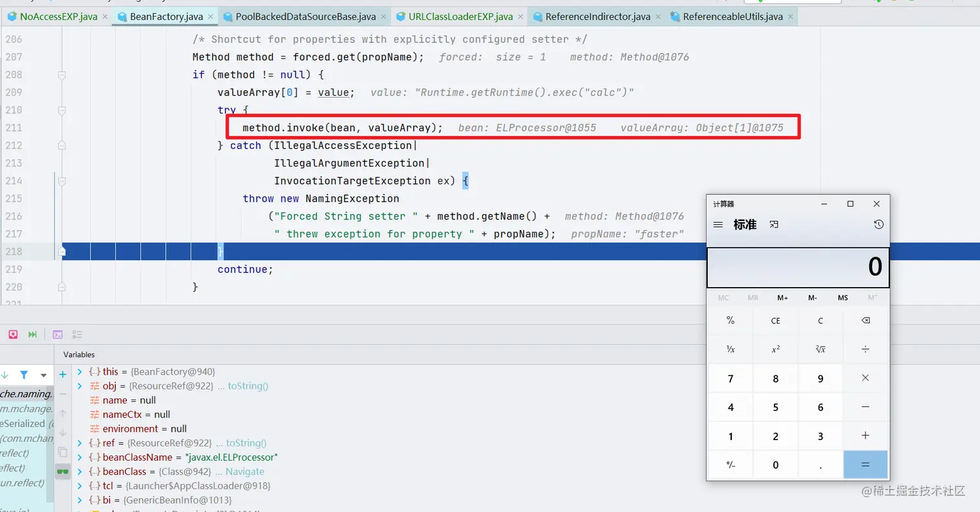Click Navigate link on beanClass variable

click(x=245, y=471)
